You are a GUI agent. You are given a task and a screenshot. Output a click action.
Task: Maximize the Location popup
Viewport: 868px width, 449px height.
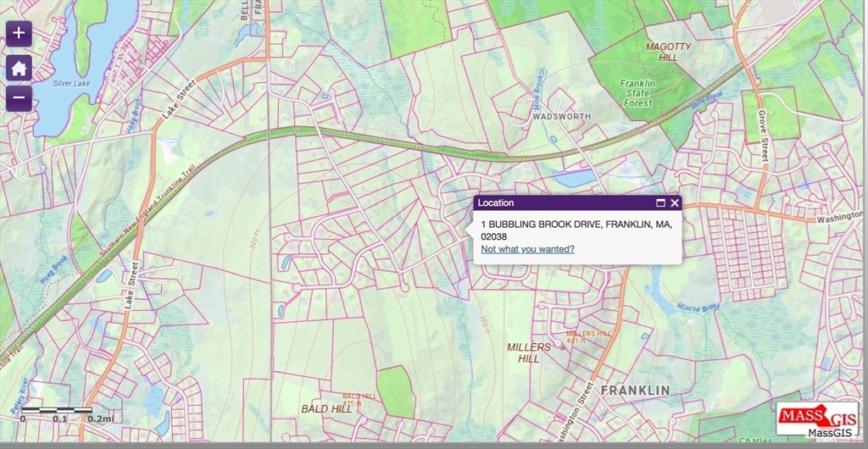pos(660,203)
